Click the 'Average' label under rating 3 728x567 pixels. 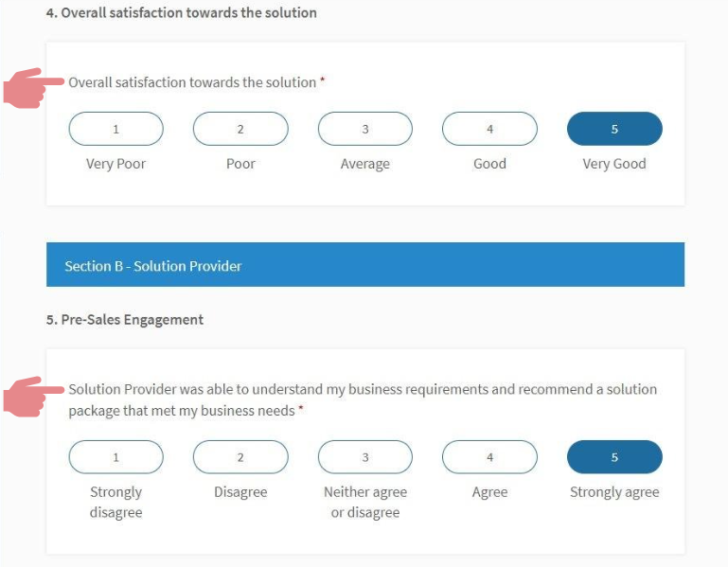point(365,164)
